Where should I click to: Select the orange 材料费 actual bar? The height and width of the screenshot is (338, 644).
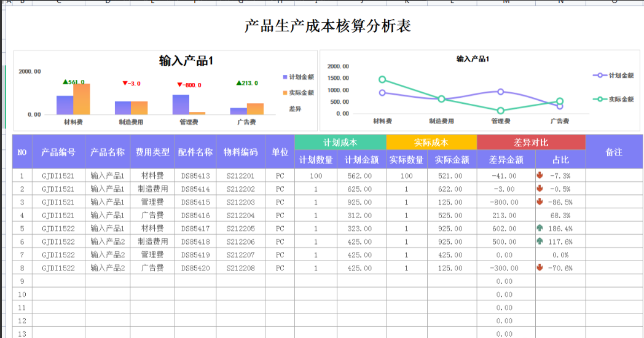[81, 99]
